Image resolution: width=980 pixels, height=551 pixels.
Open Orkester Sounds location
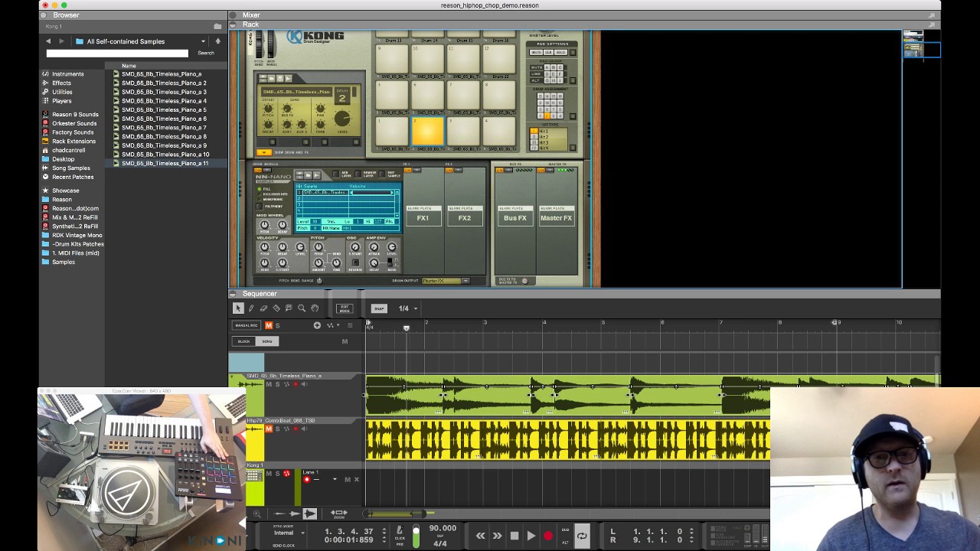pyautogui.click(x=74, y=123)
